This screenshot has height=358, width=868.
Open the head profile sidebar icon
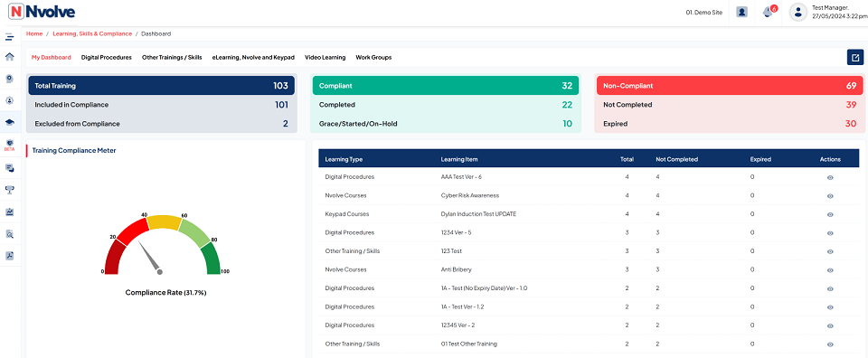9,79
